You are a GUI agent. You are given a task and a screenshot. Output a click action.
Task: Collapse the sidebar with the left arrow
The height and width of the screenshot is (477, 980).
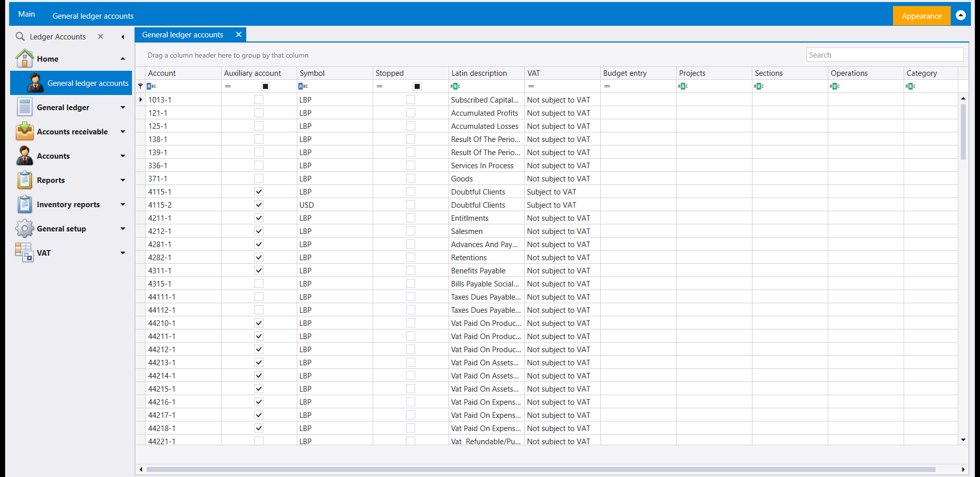pyautogui.click(x=123, y=36)
